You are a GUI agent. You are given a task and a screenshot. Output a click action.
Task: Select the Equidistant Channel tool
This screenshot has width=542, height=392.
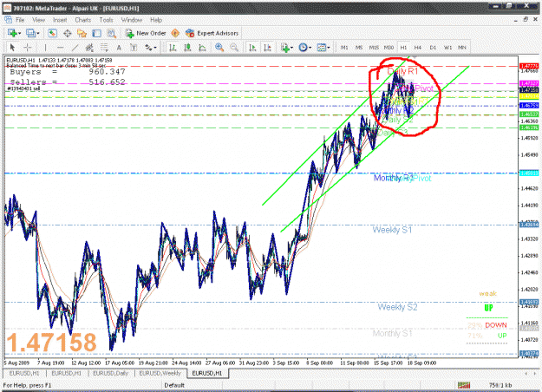point(89,48)
